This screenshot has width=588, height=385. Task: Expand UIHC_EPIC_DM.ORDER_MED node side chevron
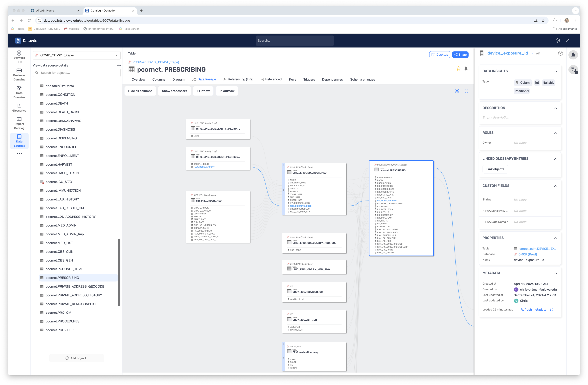[283, 190]
